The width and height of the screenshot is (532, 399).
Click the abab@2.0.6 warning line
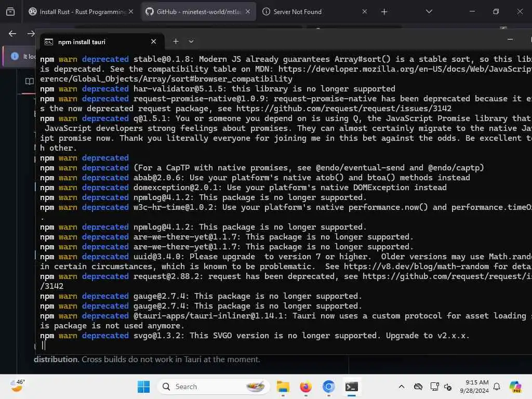[x=255, y=178]
